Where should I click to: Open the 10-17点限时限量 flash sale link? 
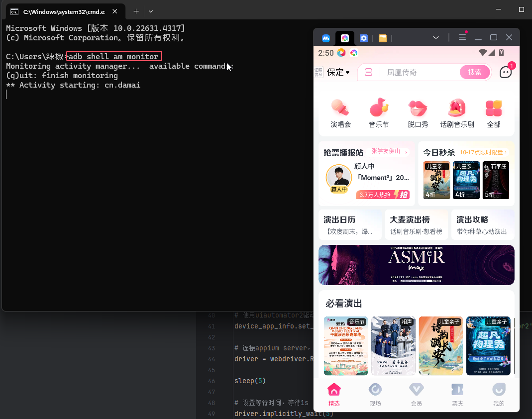point(483,152)
